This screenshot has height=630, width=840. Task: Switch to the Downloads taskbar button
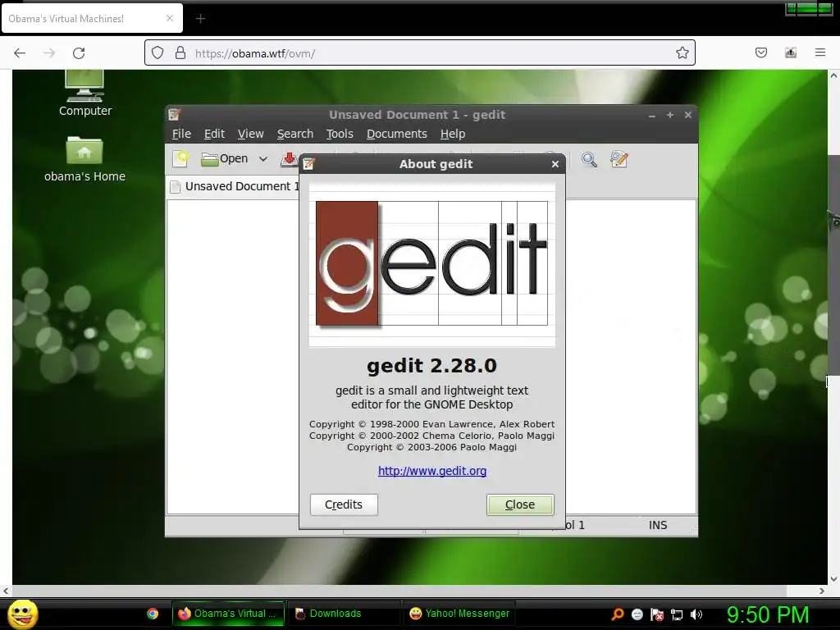[x=344, y=614]
